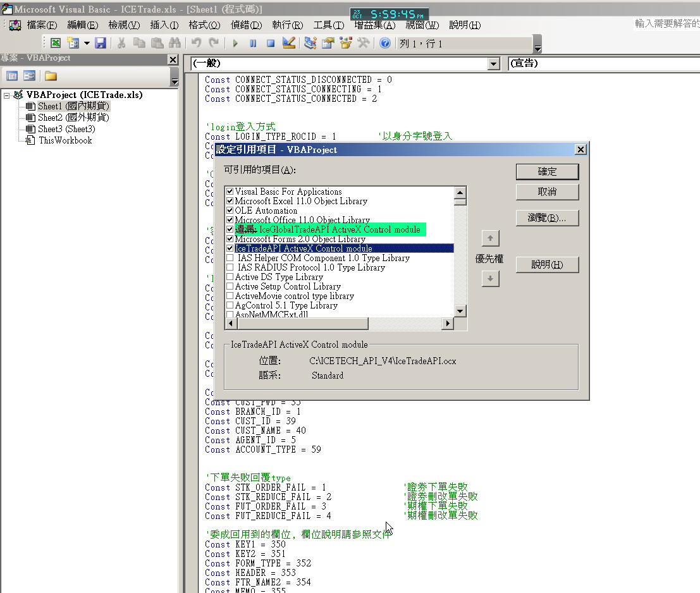Click priority move down arrow button
Screen dimensions: 700x593
(490, 279)
